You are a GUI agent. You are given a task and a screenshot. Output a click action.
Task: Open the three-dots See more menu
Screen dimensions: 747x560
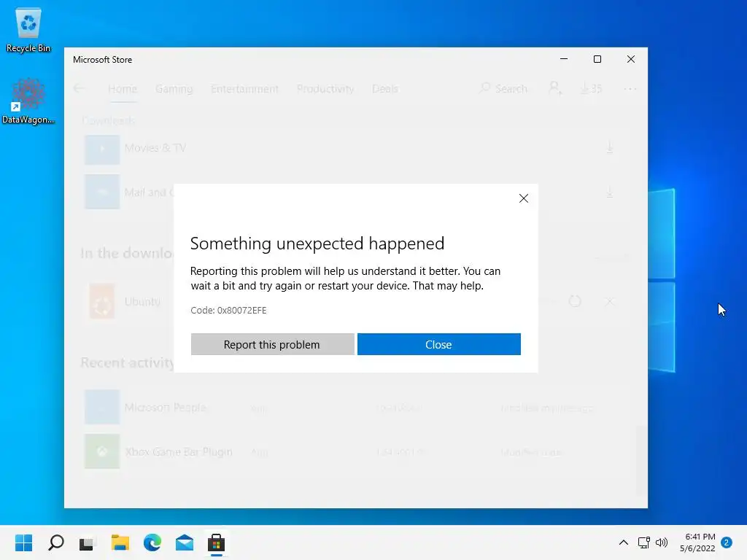630,89
